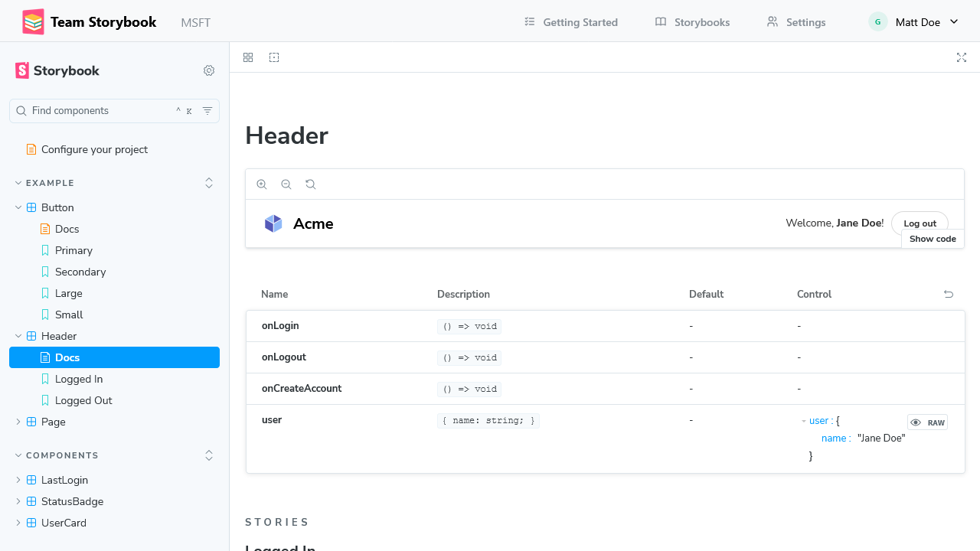Open the Matt Doe account dropdown
This screenshot has height=551, width=980.
click(x=915, y=21)
